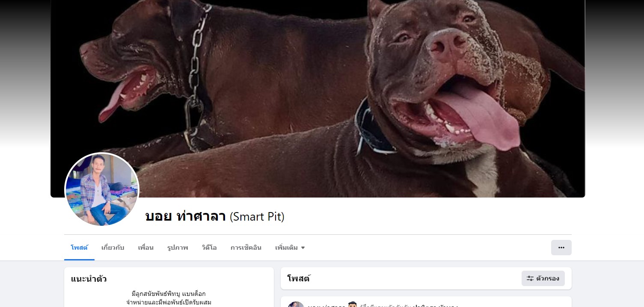The width and height of the screenshot is (644, 307).
Task: Click the emoji avatar sticker in the post header
Action: tap(353, 304)
